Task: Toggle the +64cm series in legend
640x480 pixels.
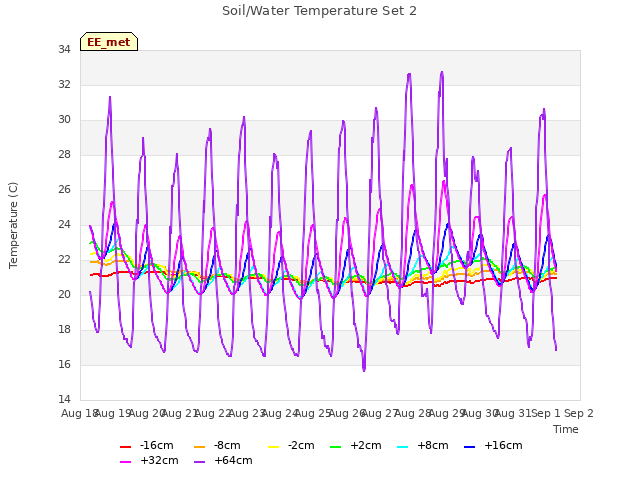Action: pos(223,460)
